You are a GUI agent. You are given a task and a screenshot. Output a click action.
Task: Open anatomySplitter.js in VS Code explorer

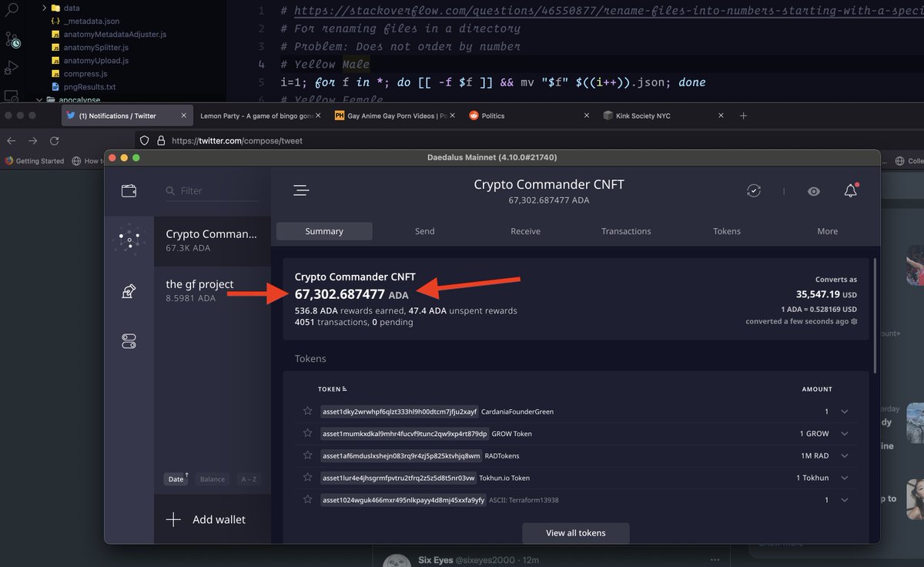(x=95, y=48)
